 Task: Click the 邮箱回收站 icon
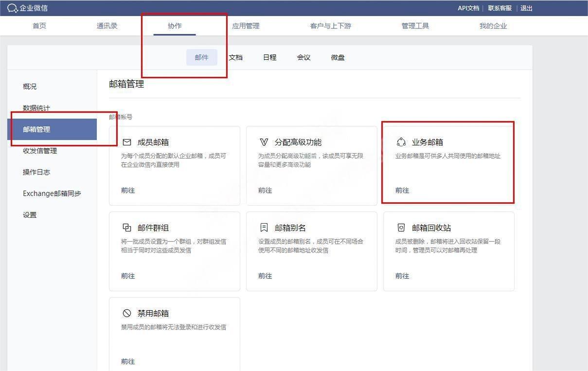(401, 228)
